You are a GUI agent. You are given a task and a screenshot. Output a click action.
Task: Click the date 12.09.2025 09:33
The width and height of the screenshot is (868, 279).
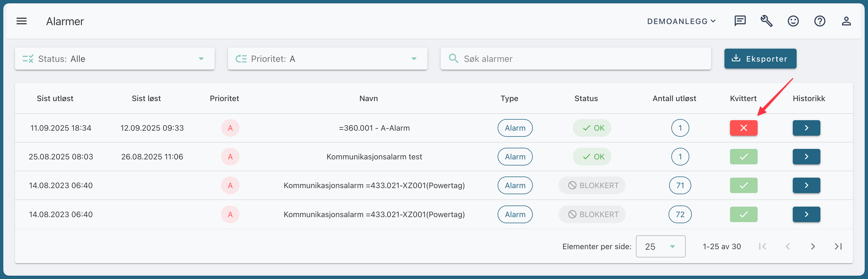(152, 128)
